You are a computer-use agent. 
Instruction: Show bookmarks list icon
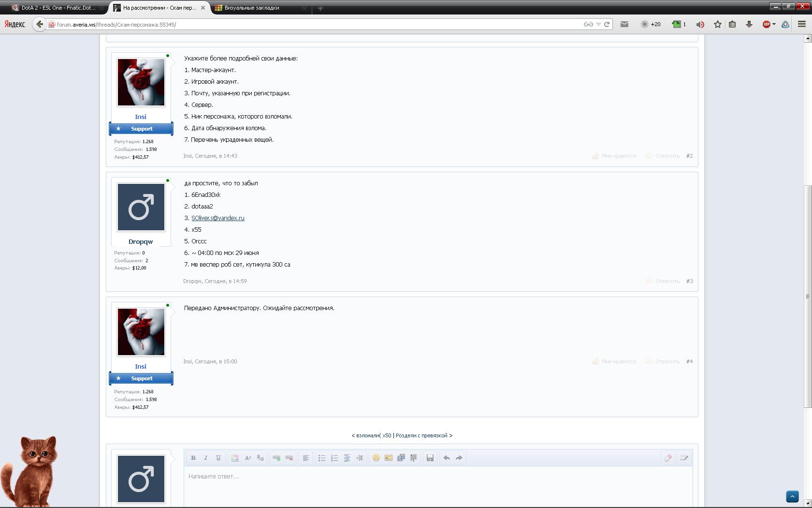(x=732, y=24)
